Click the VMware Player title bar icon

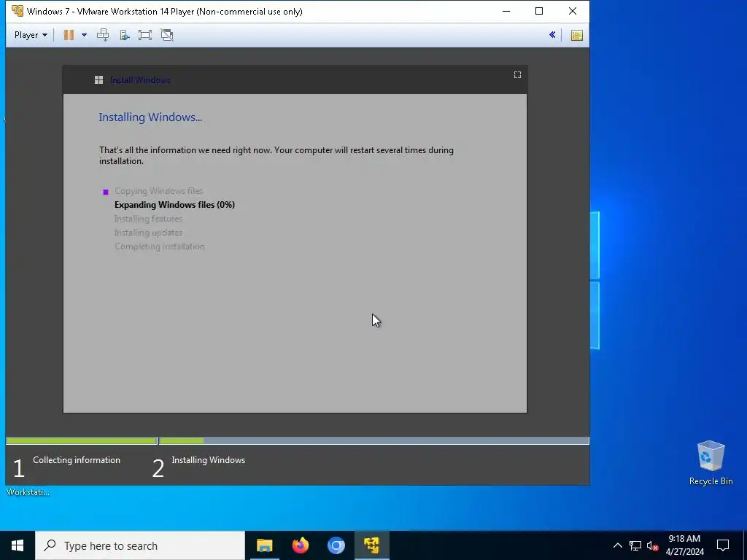pyautogui.click(x=18, y=11)
